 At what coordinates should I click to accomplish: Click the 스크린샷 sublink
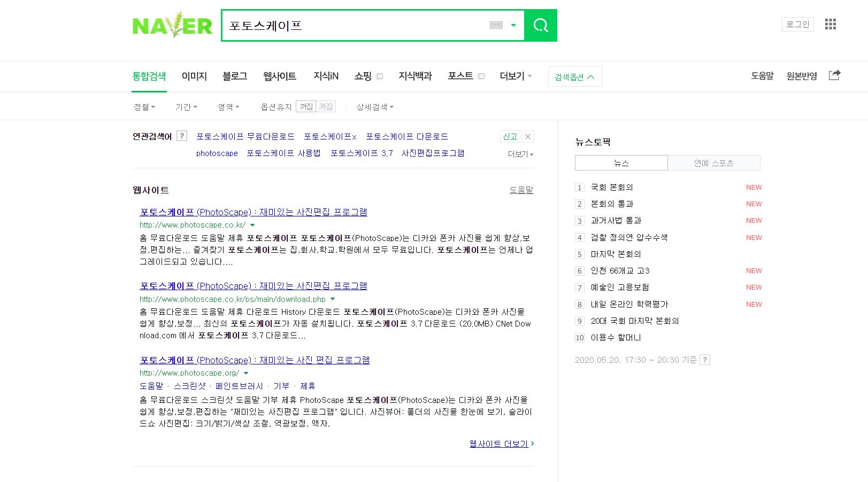pyautogui.click(x=190, y=386)
